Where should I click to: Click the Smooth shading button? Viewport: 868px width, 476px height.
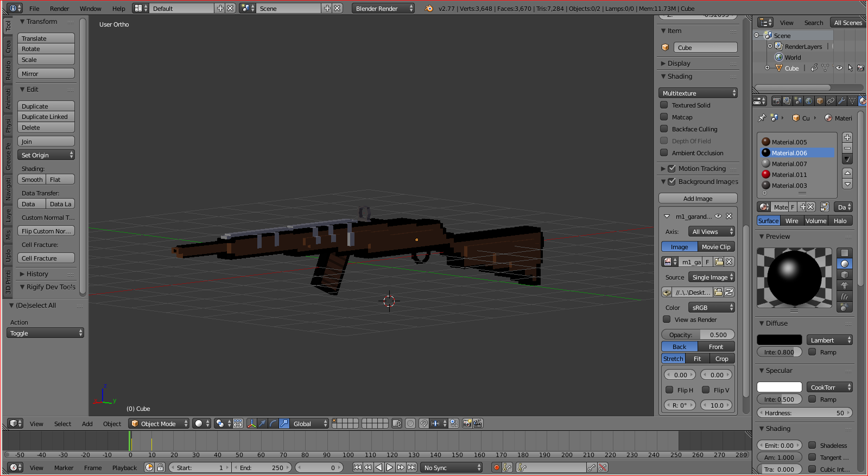point(32,179)
